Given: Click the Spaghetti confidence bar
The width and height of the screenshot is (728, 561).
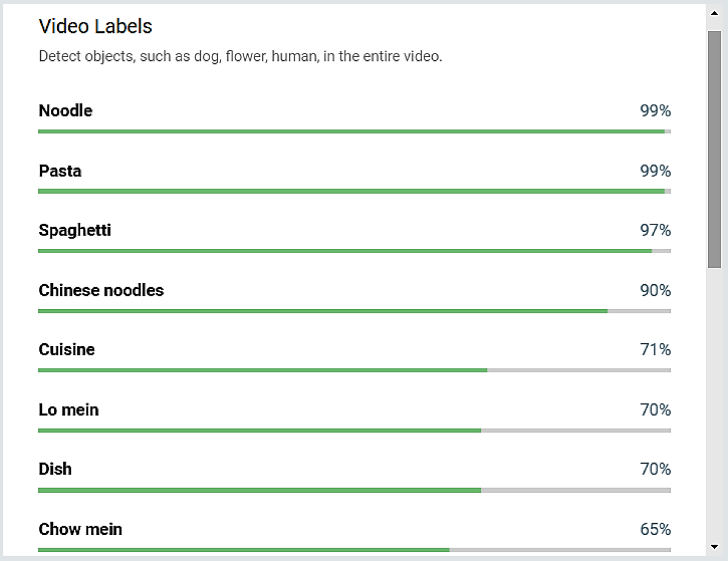Looking at the screenshot, I should pyautogui.click(x=354, y=251).
